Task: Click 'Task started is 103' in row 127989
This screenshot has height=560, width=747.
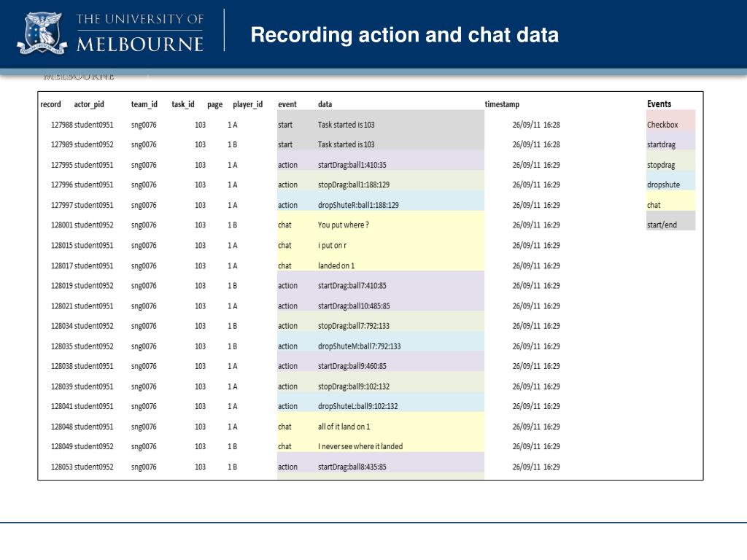Action: 347,145
